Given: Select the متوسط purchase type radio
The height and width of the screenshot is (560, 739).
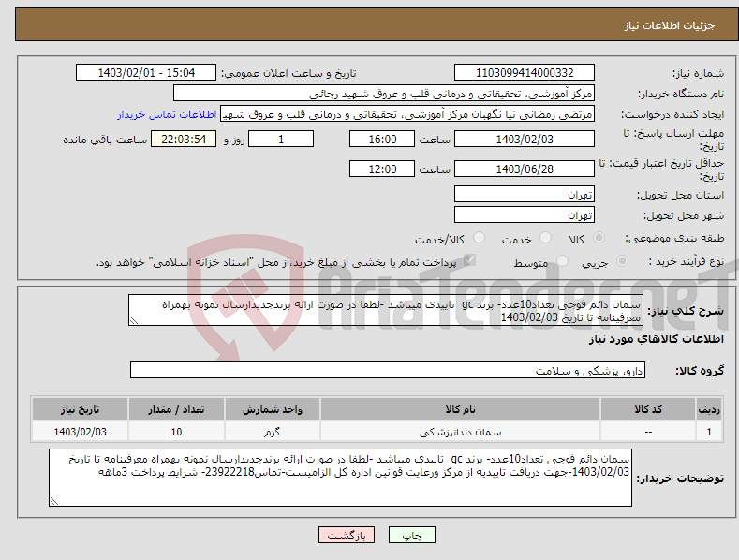Looking at the screenshot, I should pos(562,260).
